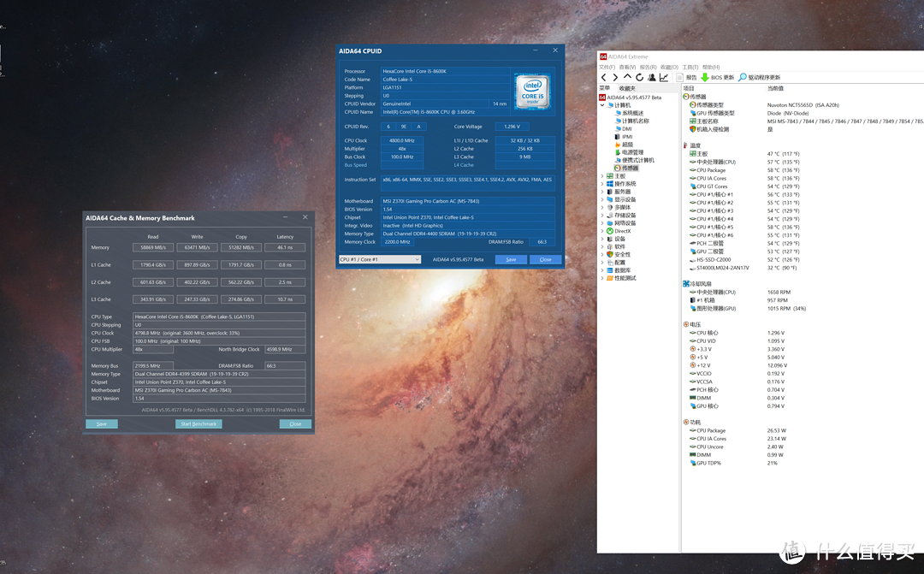Switch to the 收藏夹 tab
Viewport: 924px width, 574px height.
tap(627, 88)
